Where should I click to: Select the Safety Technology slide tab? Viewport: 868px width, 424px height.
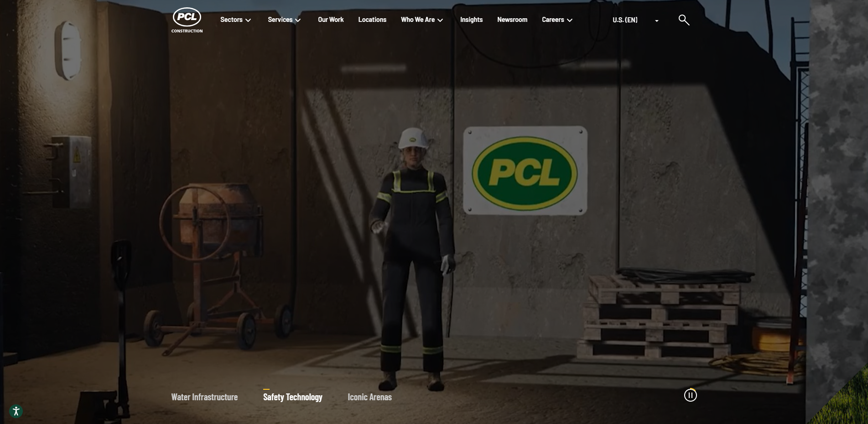[292, 397]
